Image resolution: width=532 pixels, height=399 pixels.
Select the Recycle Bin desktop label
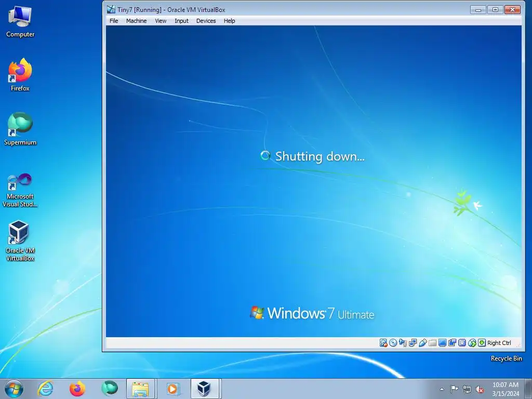tap(506, 358)
